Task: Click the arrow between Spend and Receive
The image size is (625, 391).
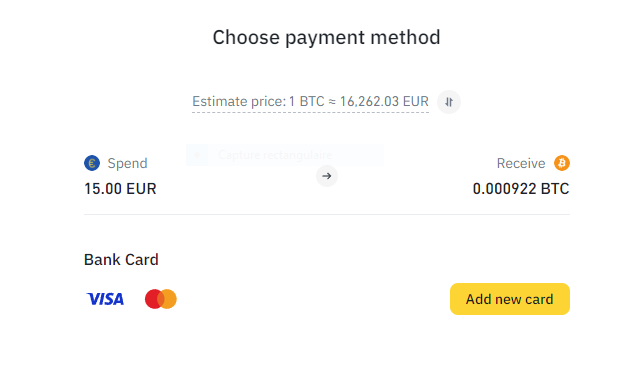Action: [x=327, y=176]
